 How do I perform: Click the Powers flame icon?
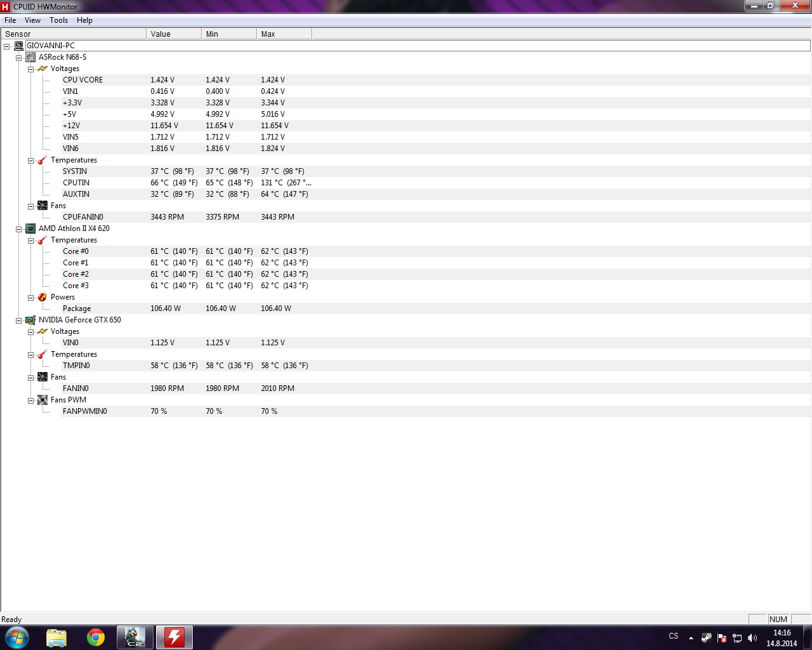point(43,297)
